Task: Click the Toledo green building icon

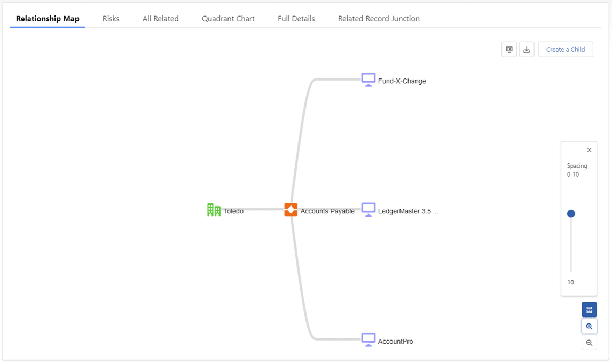Action: 214,210
